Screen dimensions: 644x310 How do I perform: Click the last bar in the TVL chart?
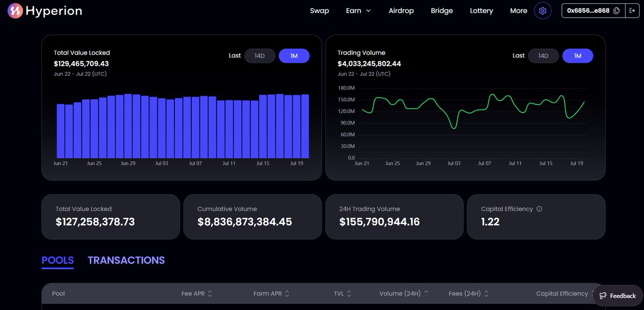[305, 126]
